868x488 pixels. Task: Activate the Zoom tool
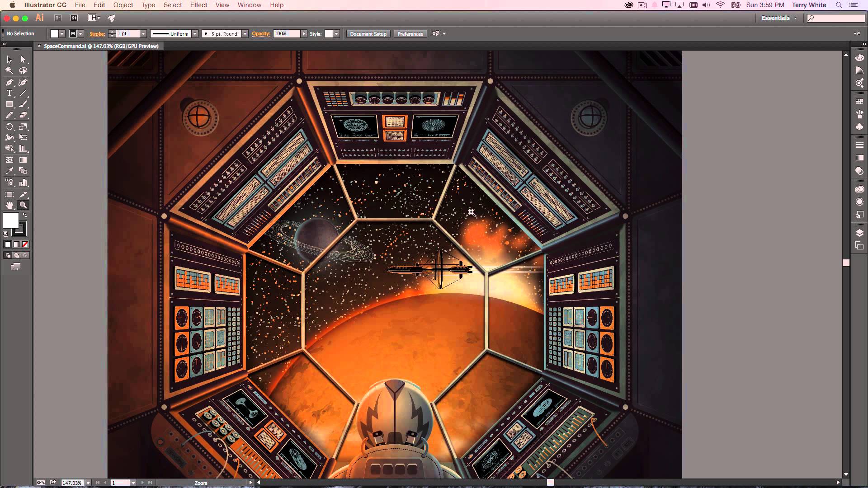(x=24, y=205)
